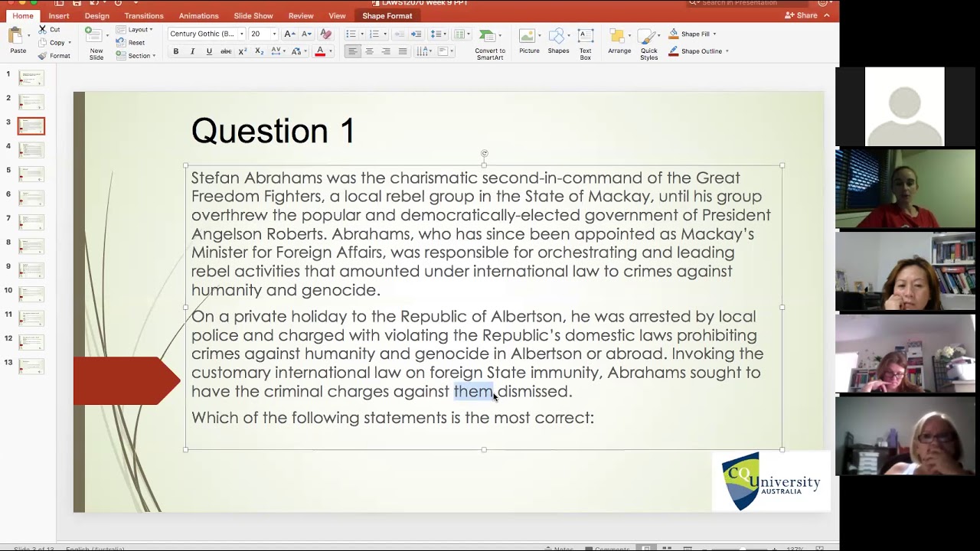Switch to the Design tab
Screen dimensions: 980x551
click(x=96, y=15)
